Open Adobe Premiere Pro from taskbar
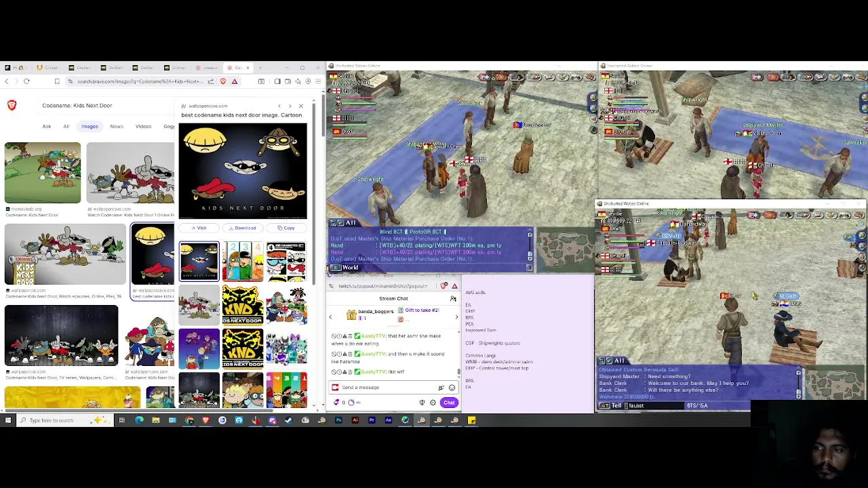Image resolution: width=868 pixels, height=488 pixels. 372,420
